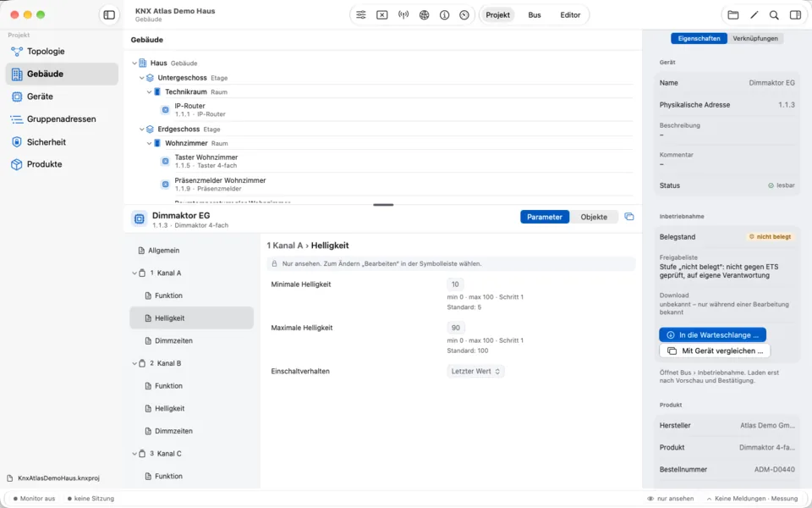This screenshot has width=812, height=508.
Task: Open the Einschaltverhalten 'Letzter Wert' dropdown
Action: click(475, 371)
